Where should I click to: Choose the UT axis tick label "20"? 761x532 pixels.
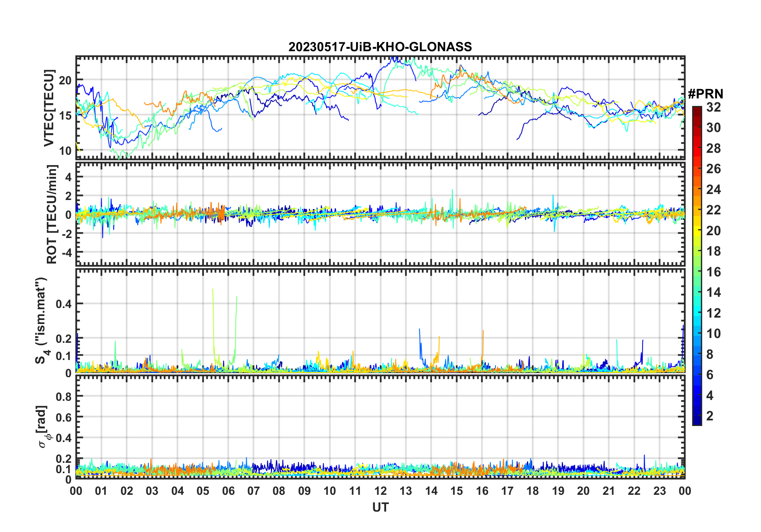coord(583,491)
